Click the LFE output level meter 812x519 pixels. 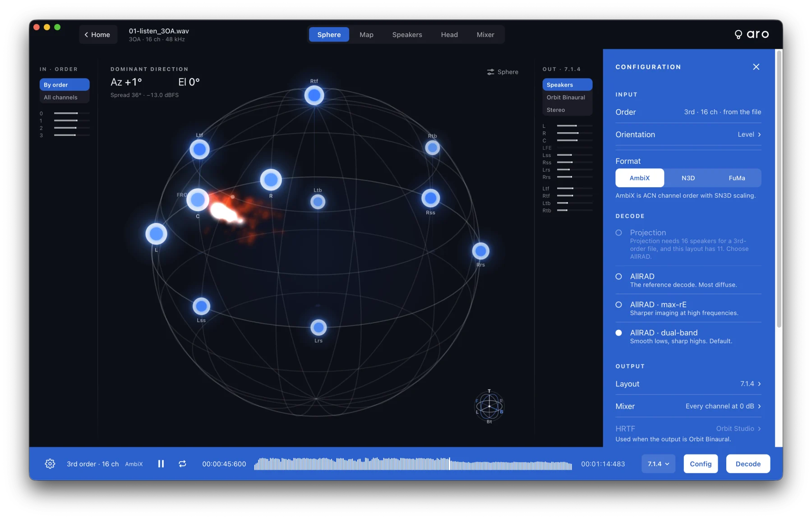point(574,148)
